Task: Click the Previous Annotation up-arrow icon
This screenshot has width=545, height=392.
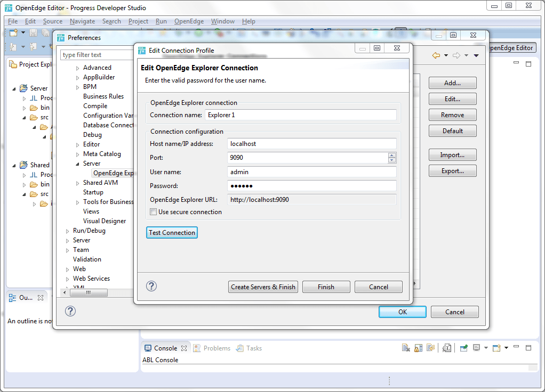Action: tap(34, 46)
